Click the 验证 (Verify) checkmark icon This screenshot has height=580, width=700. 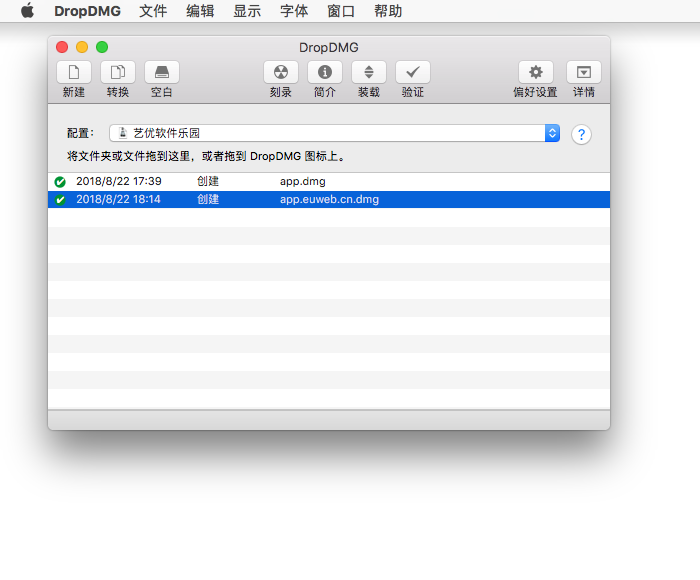(413, 72)
